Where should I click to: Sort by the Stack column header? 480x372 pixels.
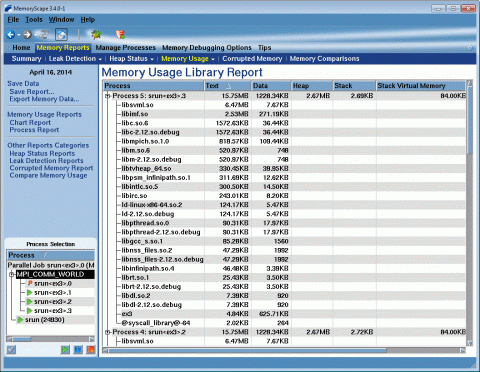coord(354,86)
